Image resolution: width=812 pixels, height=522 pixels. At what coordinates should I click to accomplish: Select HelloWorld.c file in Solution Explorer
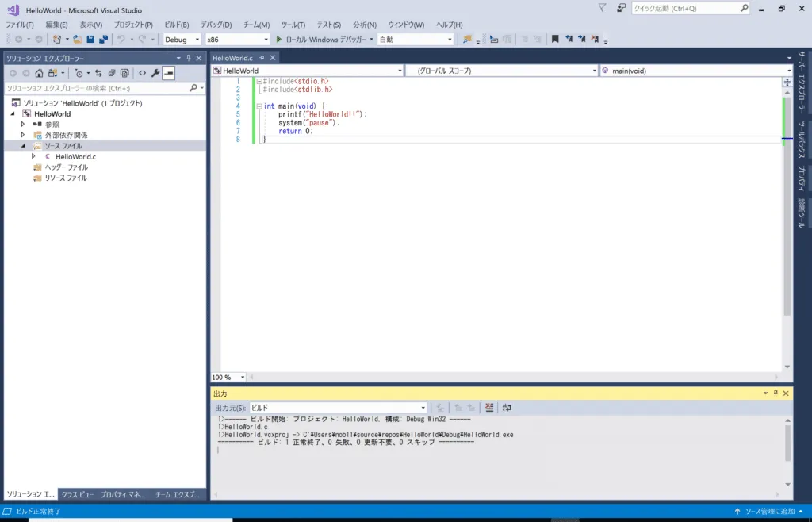(75, 156)
